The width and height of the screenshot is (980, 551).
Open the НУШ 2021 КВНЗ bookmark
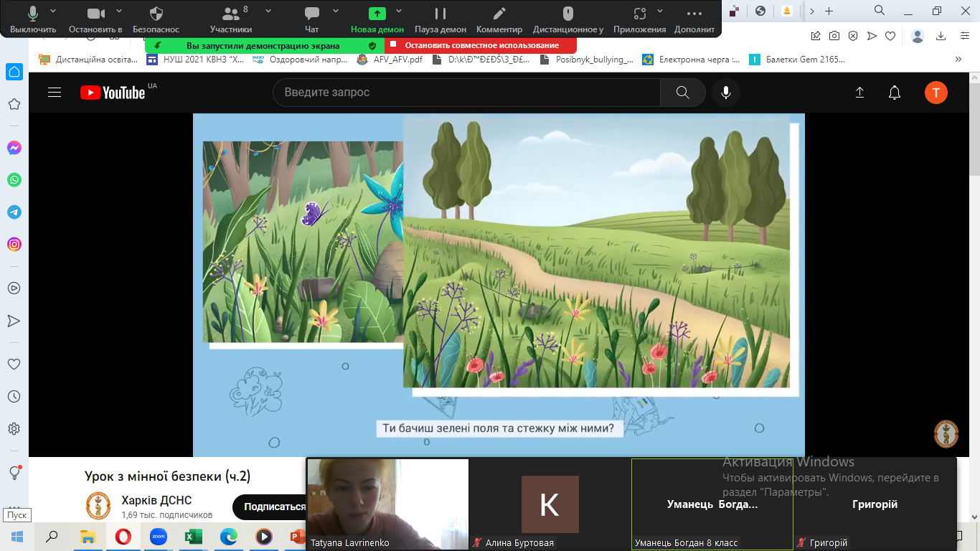[196, 60]
